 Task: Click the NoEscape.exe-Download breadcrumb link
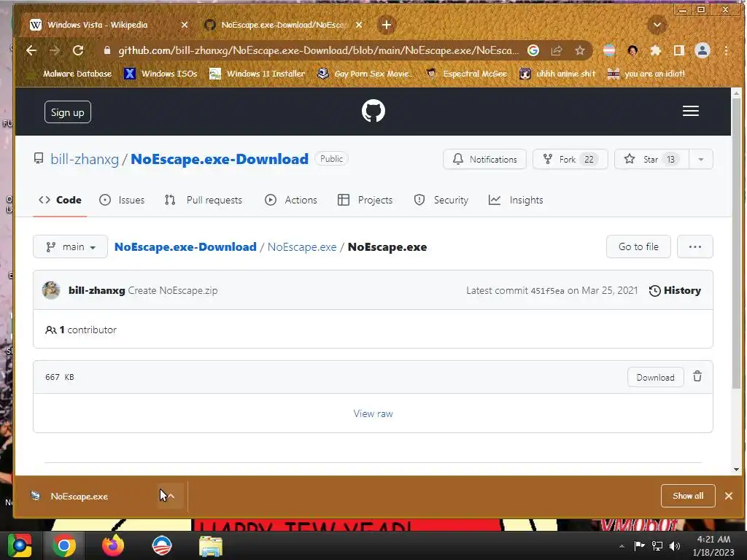185,247
